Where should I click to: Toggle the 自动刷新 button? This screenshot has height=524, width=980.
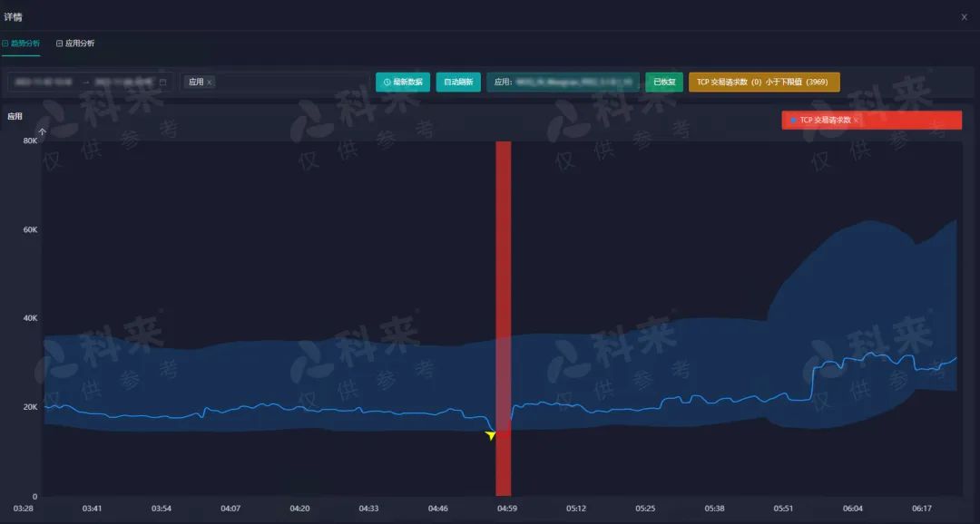click(x=458, y=82)
